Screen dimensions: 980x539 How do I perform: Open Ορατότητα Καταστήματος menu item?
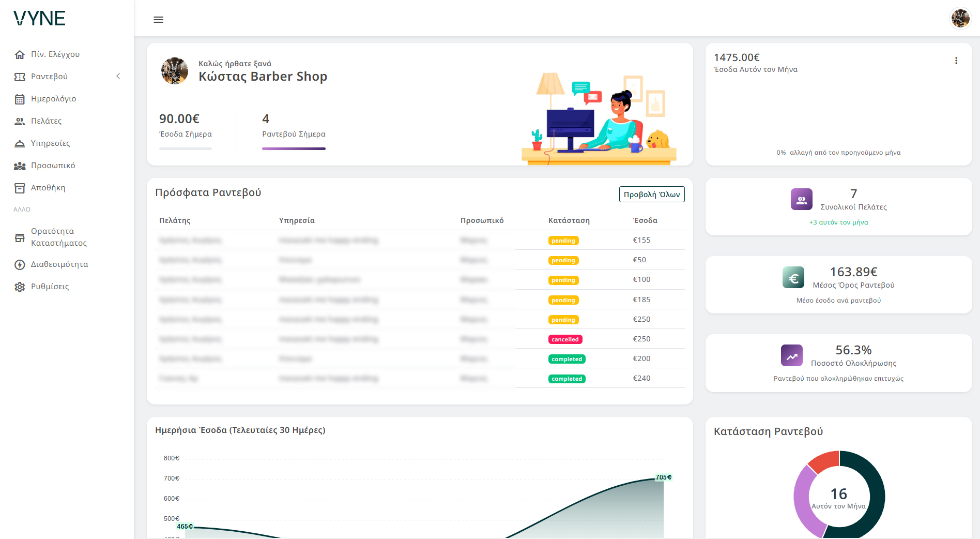pos(58,237)
